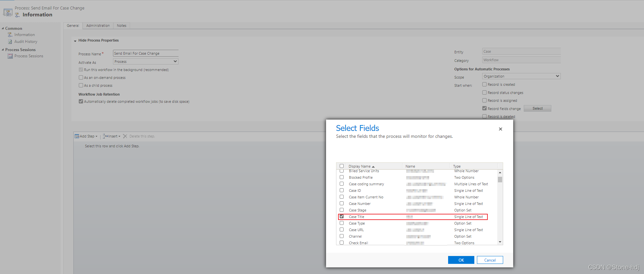This screenshot has width=644, height=274.
Task: Select the Case Number row text
Action: point(360,204)
